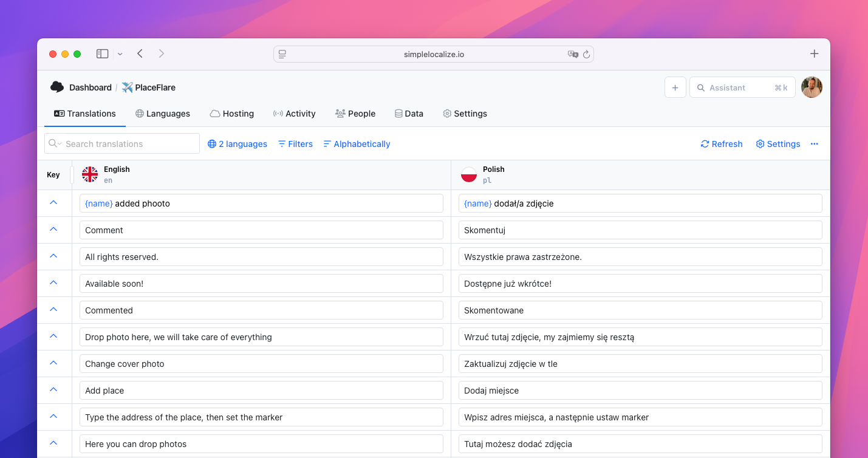Edit the 'Skomentowane' Polish field
The image size is (868, 458).
coord(640,310)
